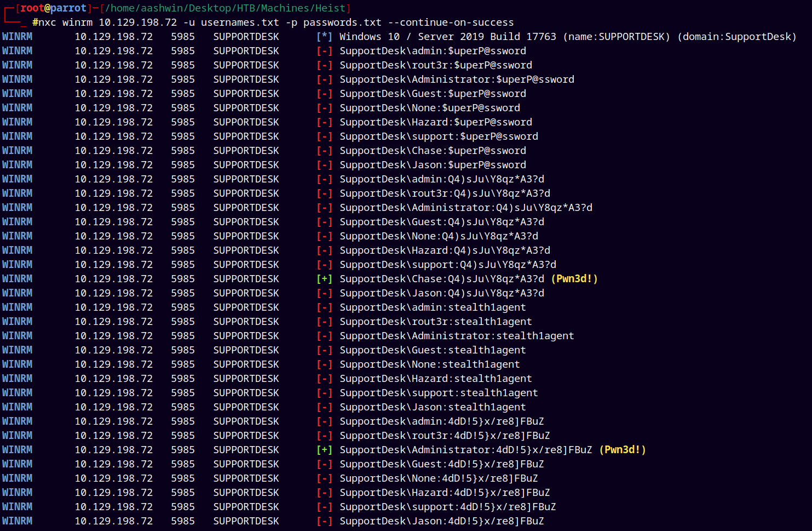Select SupportDesk\Administrator:stealth1agent entry
The width and height of the screenshot is (812, 531).
point(457,336)
